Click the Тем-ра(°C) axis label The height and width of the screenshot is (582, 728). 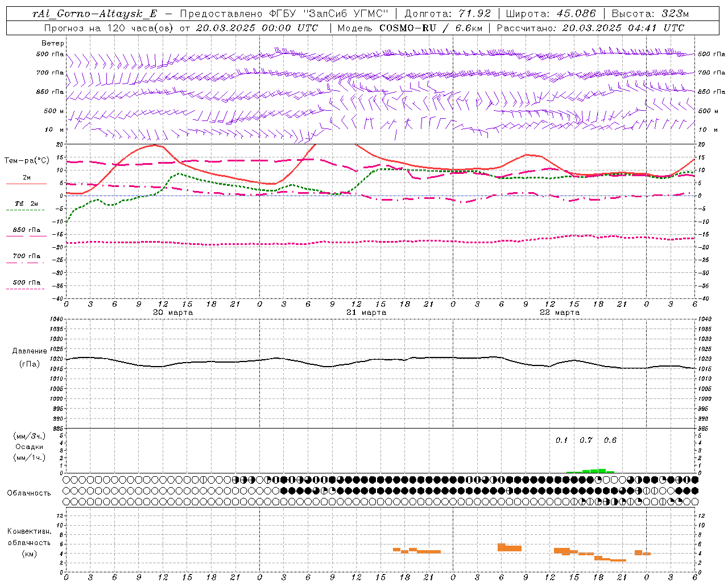[x=26, y=161]
